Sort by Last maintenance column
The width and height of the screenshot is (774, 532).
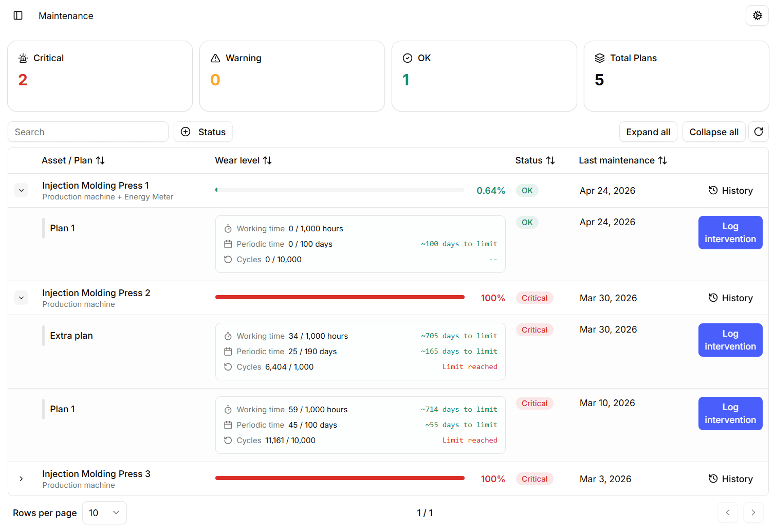(623, 160)
